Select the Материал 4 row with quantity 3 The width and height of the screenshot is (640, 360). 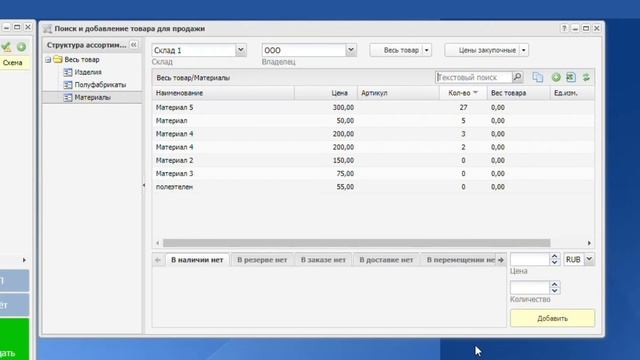pos(373,134)
